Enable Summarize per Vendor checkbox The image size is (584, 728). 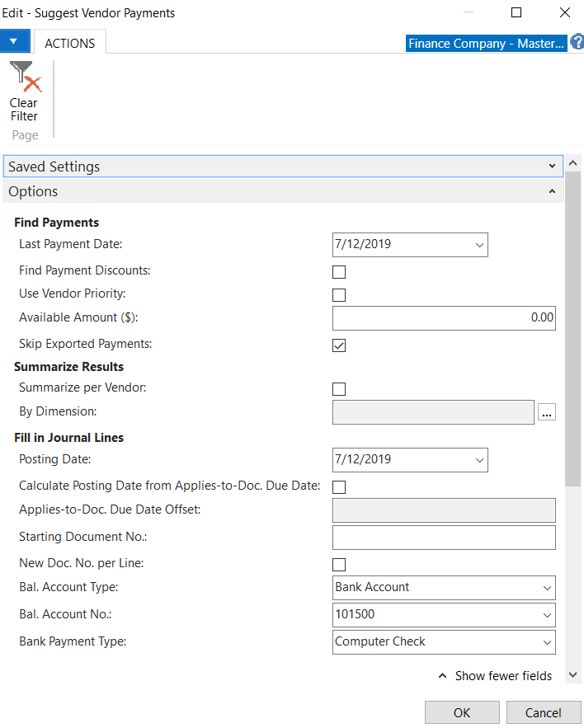coord(339,389)
